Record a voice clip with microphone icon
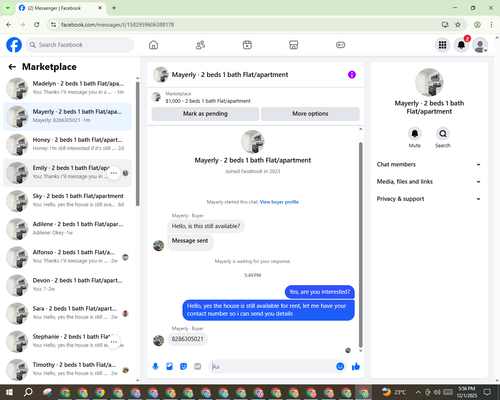This screenshot has width=500, height=400. [x=155, y=367]
